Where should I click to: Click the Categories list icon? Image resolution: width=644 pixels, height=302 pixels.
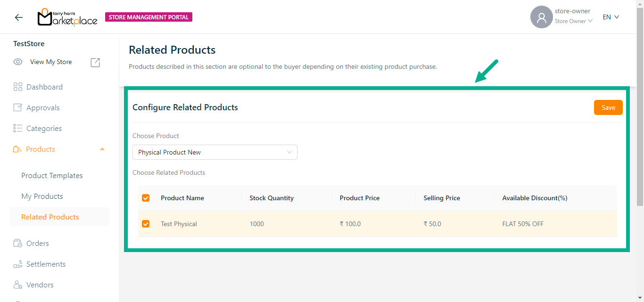[x=18, y=128]
